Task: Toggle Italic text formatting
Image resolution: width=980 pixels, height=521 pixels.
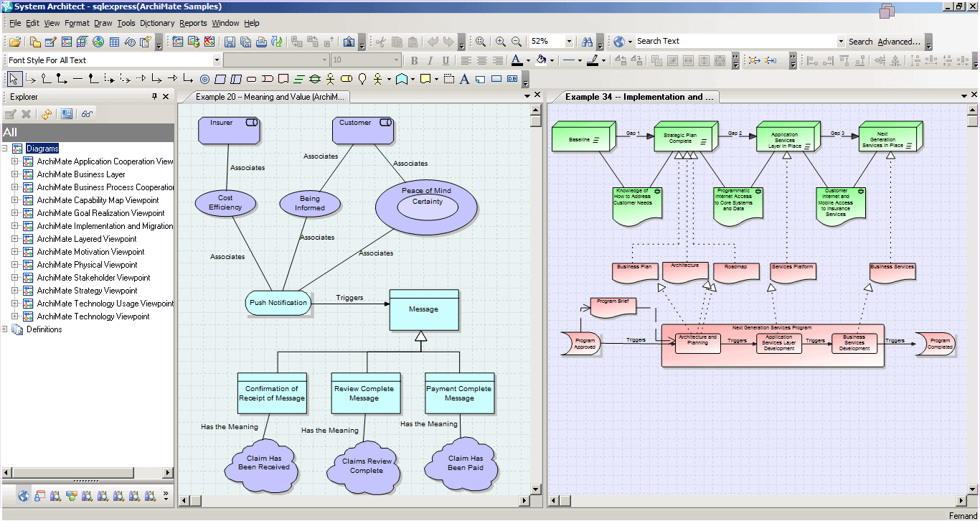Action: tap(430, 61)
